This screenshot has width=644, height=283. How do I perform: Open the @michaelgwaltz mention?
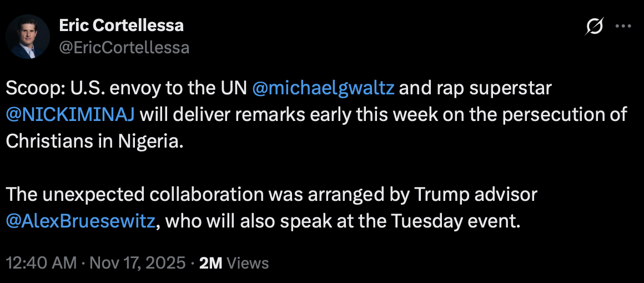(323, 89)
